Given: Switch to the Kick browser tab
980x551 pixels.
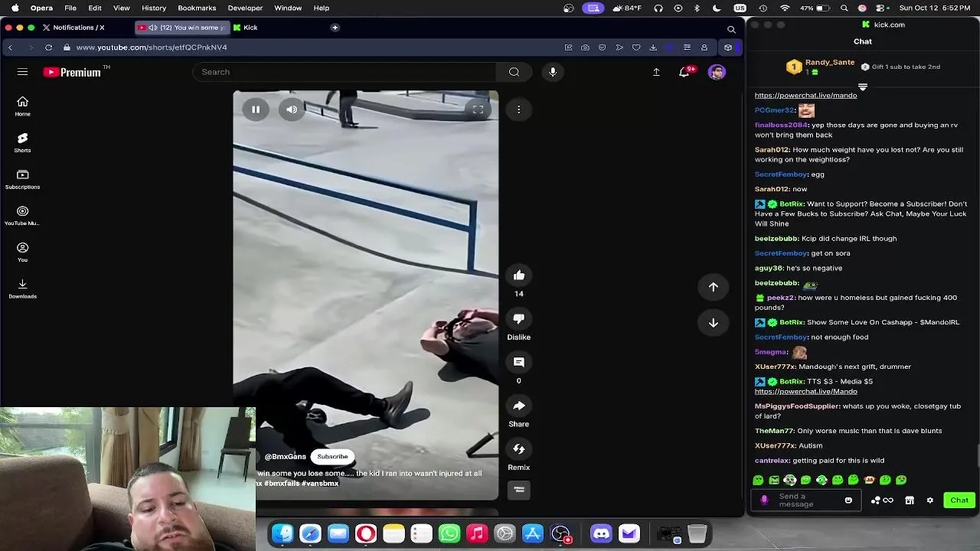Looking at the screenshot, I should tap(250, 28).
